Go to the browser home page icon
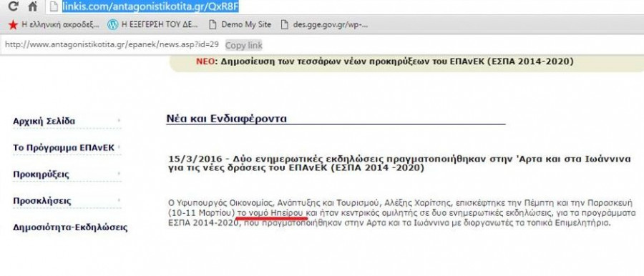 point(33,6)
